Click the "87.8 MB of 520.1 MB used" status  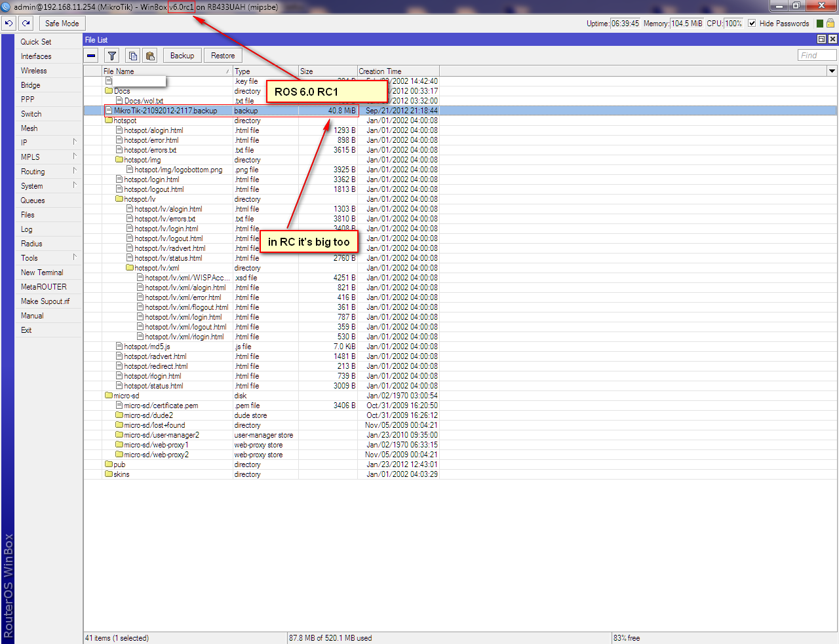coord(330,638)
